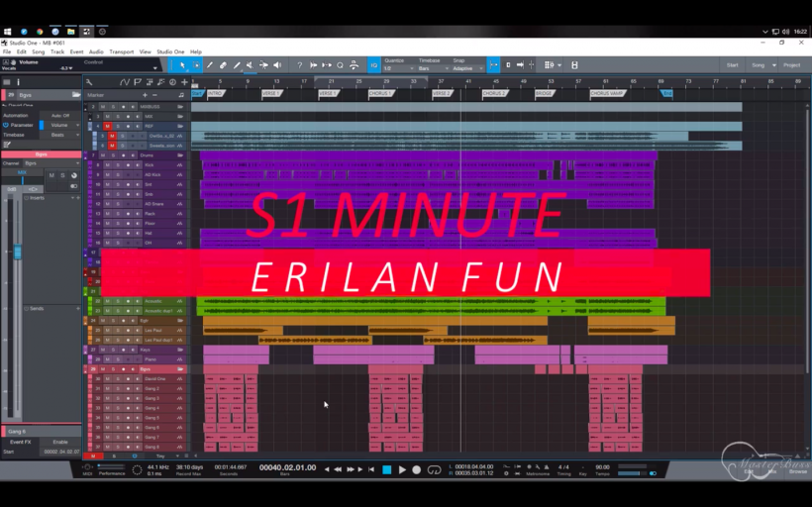Open the tempo track clock icon
Viewport: 812px width, 507px height.
pos(172,82)
